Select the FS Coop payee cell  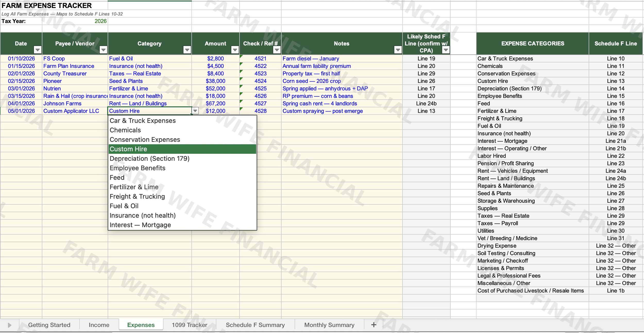[x=75, y=59]
